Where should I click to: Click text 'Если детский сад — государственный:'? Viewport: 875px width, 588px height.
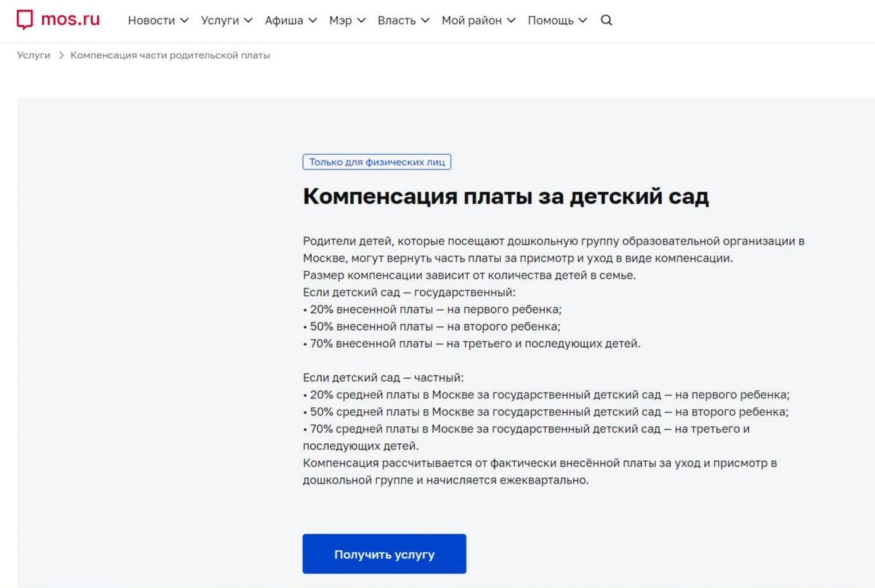409,292
